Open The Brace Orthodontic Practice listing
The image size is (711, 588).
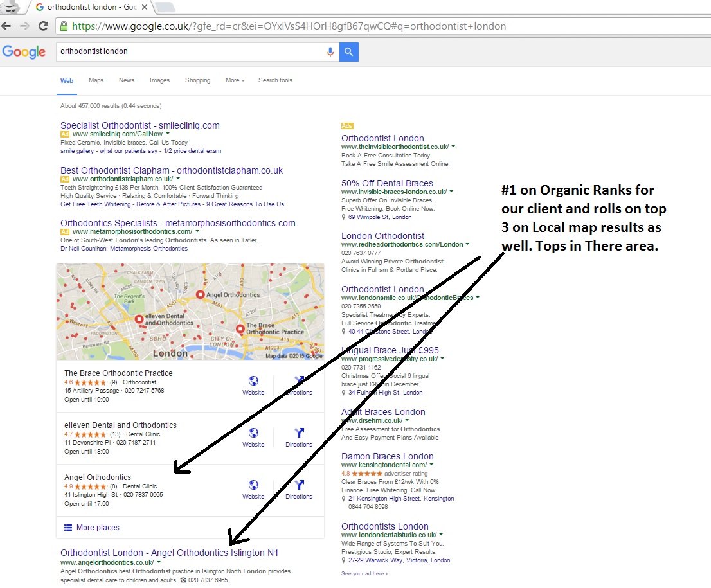point(118,373)
